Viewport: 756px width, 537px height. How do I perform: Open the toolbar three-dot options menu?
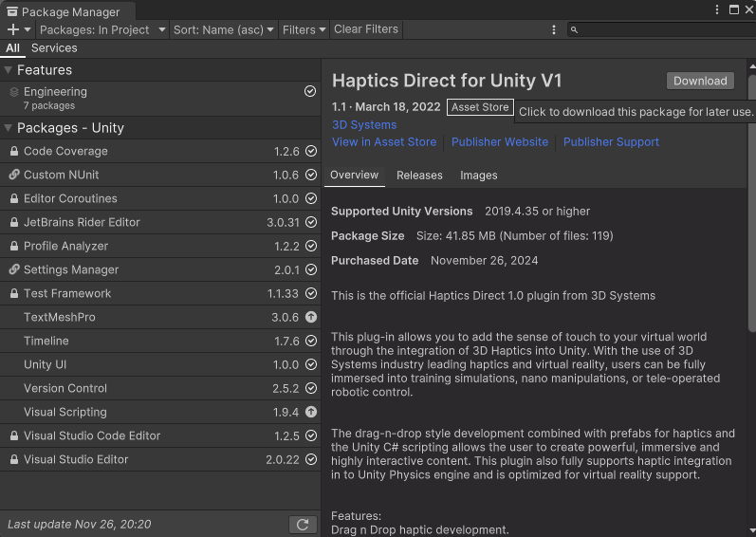coord(554,30)
